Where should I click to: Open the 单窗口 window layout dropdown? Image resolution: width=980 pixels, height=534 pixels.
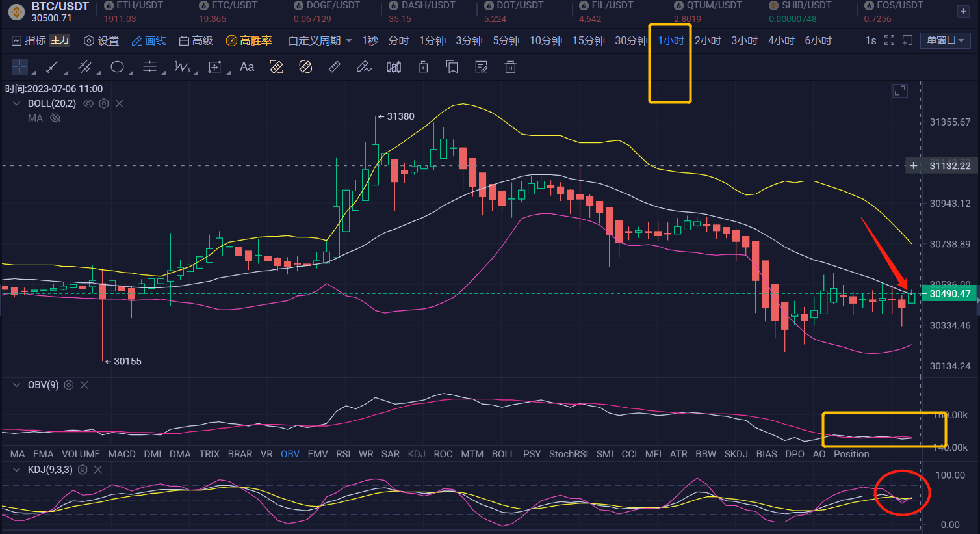(x=945, y=40)
